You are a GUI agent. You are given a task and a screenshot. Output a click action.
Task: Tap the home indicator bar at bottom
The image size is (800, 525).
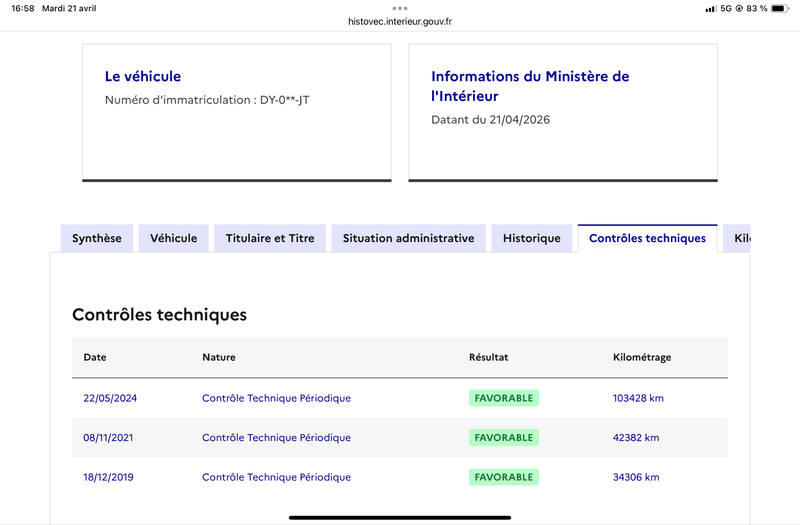(400, 517)
